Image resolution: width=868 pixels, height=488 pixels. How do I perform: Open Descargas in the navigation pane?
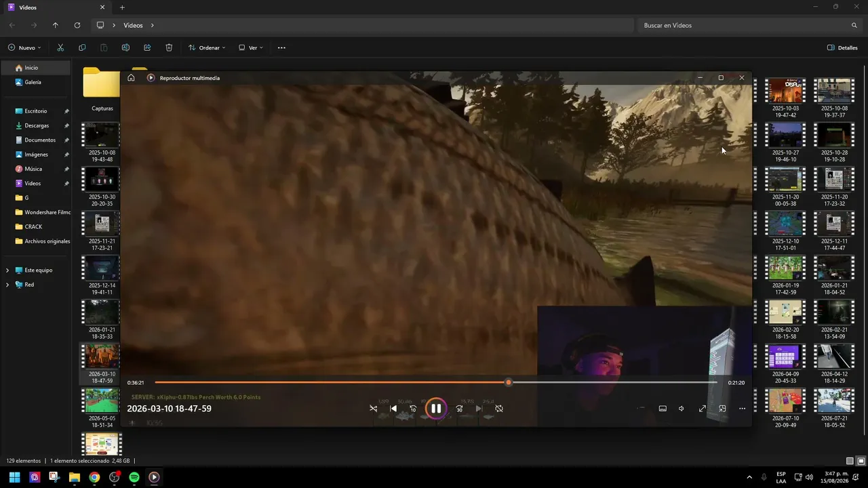coord(35,125)
